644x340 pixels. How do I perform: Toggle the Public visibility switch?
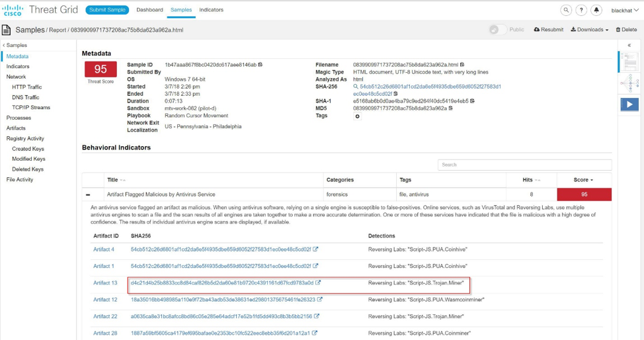point(497,30)
